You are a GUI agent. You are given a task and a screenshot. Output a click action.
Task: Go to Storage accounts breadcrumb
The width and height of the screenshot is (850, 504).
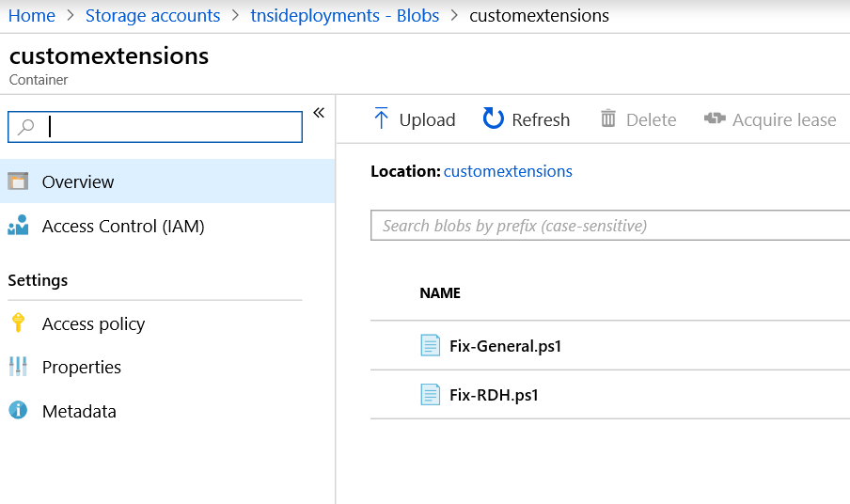click(153, 15)
